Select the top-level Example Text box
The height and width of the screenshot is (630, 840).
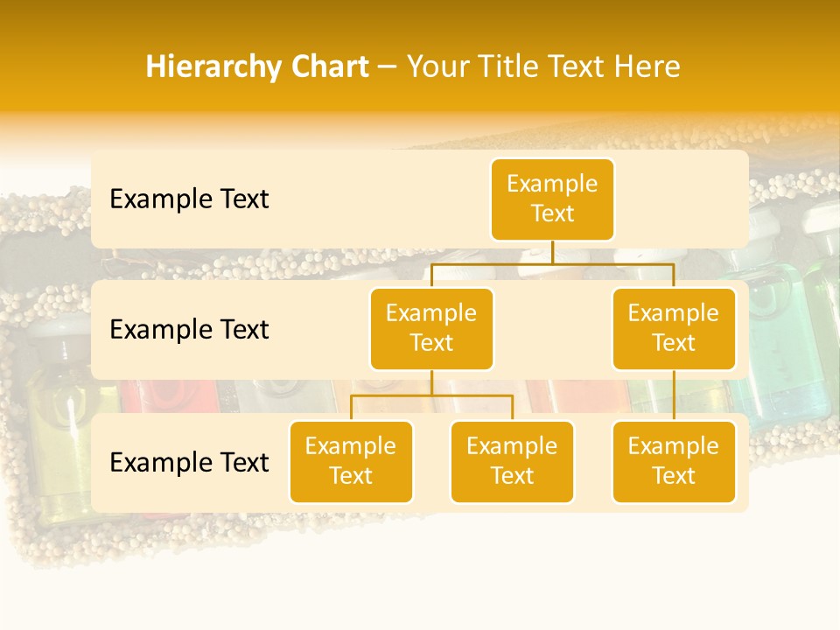(x=552, y=199)
